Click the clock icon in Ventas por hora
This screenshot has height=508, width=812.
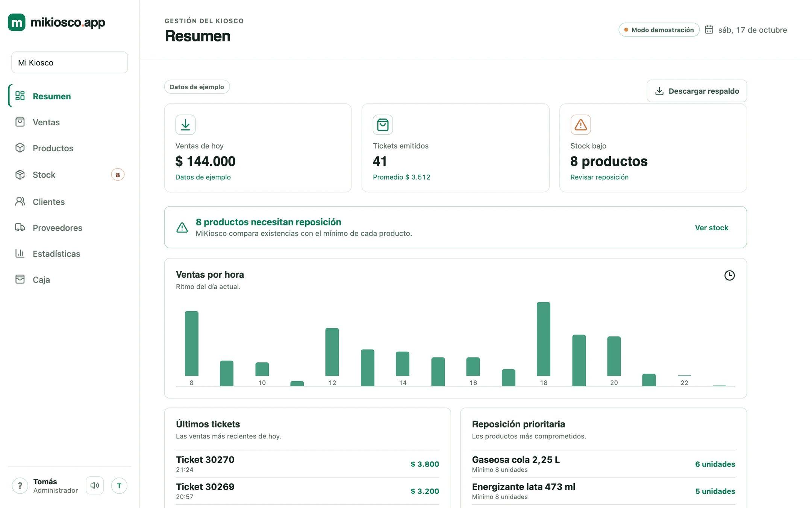click(x=729, y=275)
